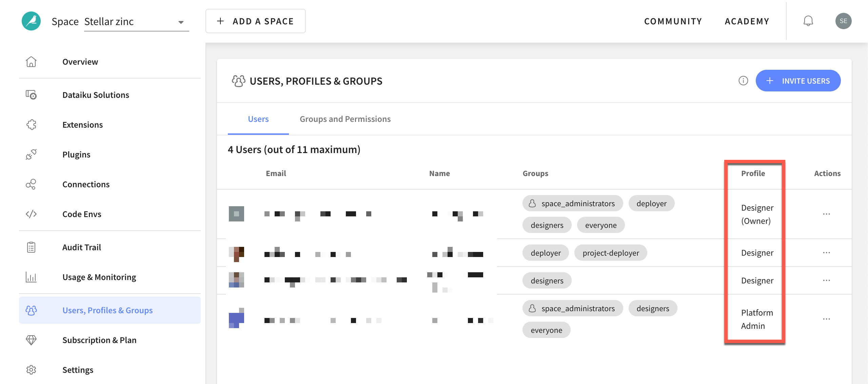Click the Designer (Owner) profile text
868x384 pixels.
click(757, 214)
